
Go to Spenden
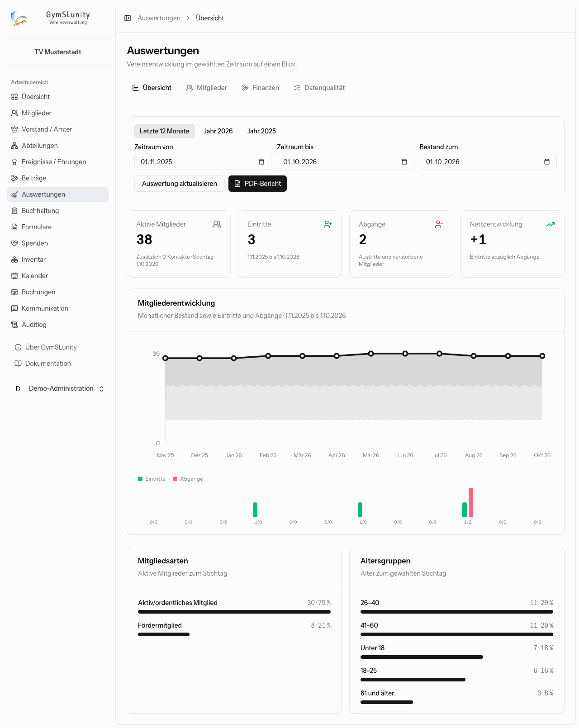pos(58,243)
